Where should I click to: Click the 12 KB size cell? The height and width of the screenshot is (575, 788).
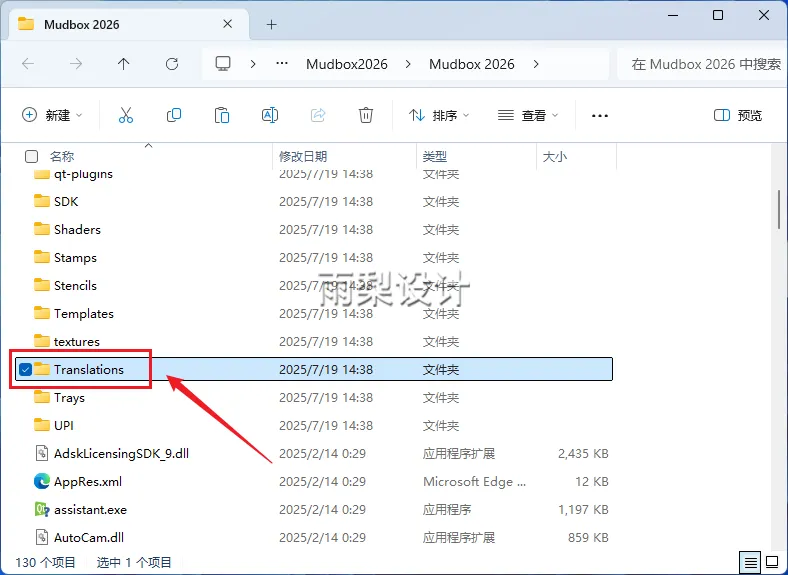coord(592,482)
